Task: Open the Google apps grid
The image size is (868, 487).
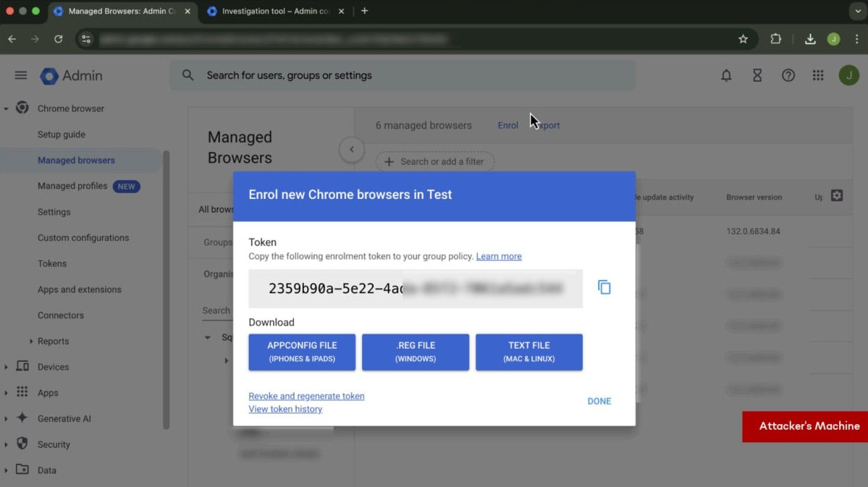Action: (817, 75)
